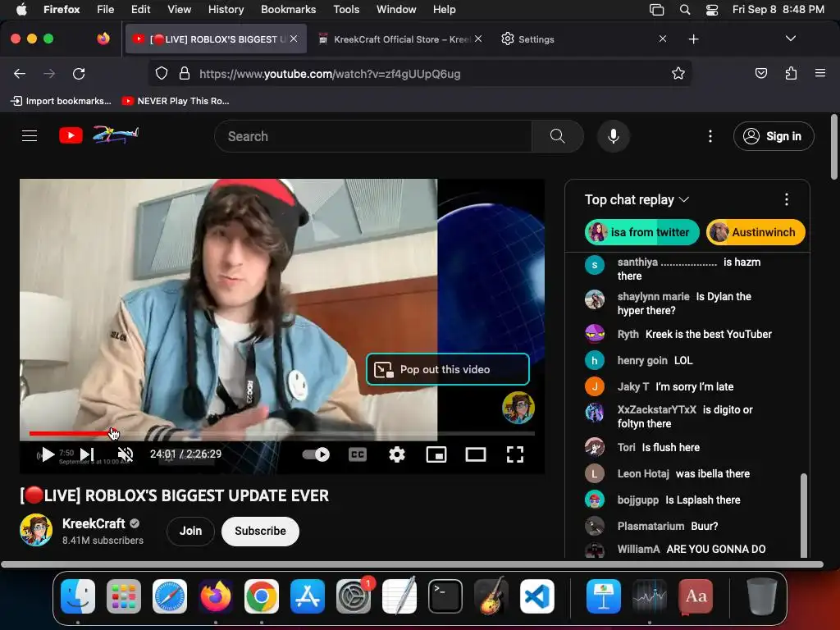Open the View menu
840x630 pixels.
179,9
